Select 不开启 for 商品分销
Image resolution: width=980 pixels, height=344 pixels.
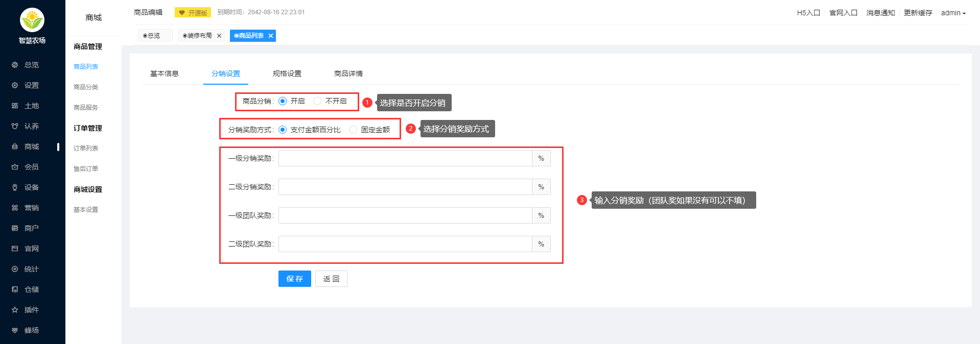pos(317,101)
